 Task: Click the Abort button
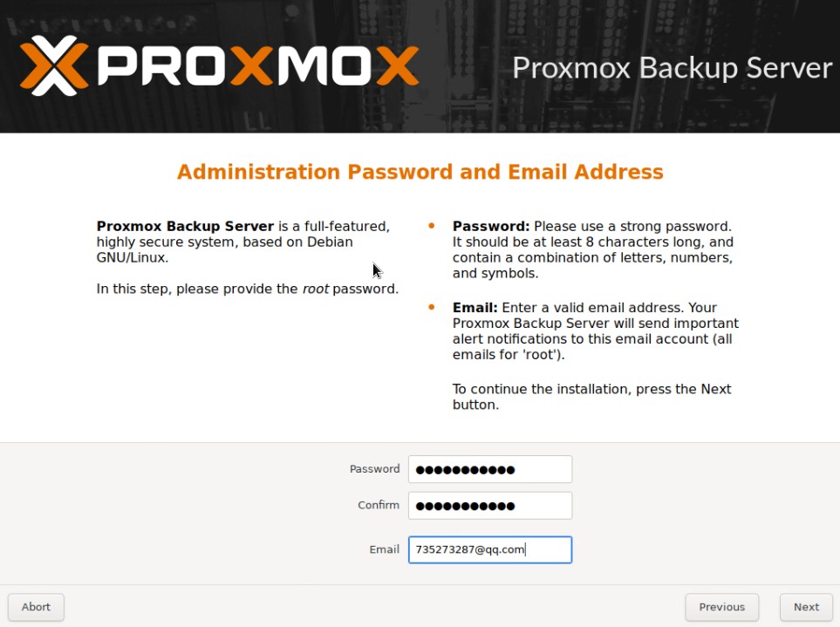pyautogui.click(x=36, y=607)
